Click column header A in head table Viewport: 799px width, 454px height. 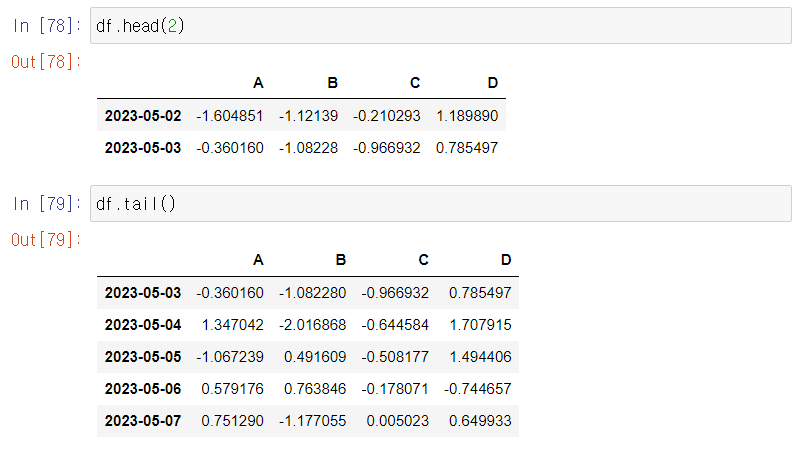[x=258, y=83]
